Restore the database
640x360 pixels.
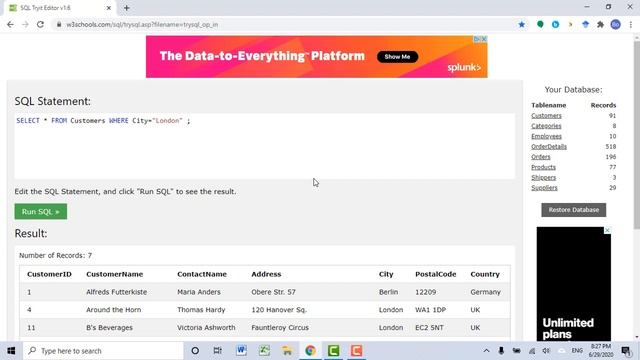point(573,210)
